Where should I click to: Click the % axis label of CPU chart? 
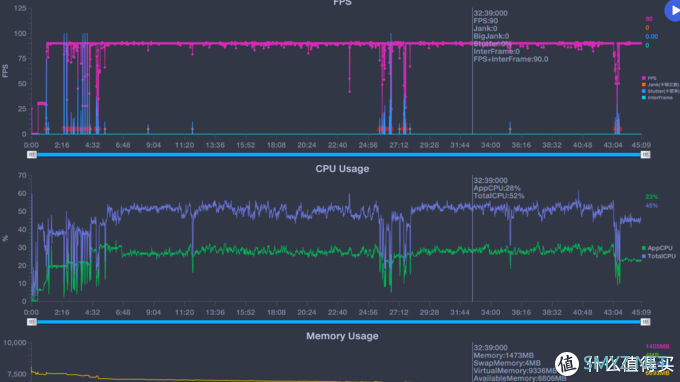click(x=5, y=238)
